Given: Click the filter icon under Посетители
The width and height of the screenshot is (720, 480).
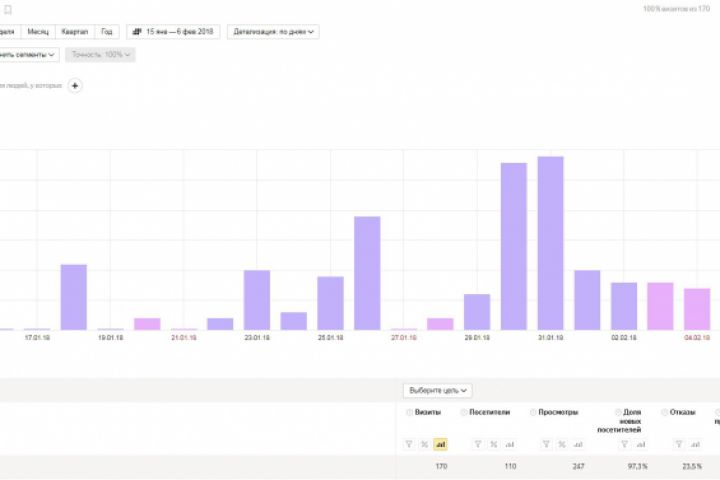Looking at the screenshot, I should coord(478,444).
